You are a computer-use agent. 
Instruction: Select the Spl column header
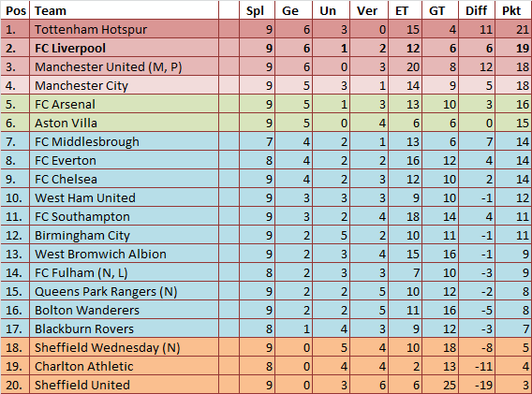pos(257,10)
